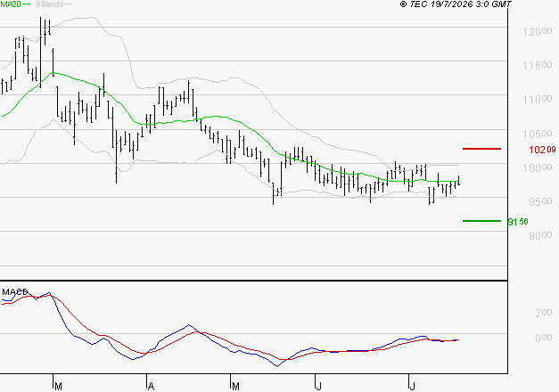Click the 11500 price axis label

tap(538, 66)
